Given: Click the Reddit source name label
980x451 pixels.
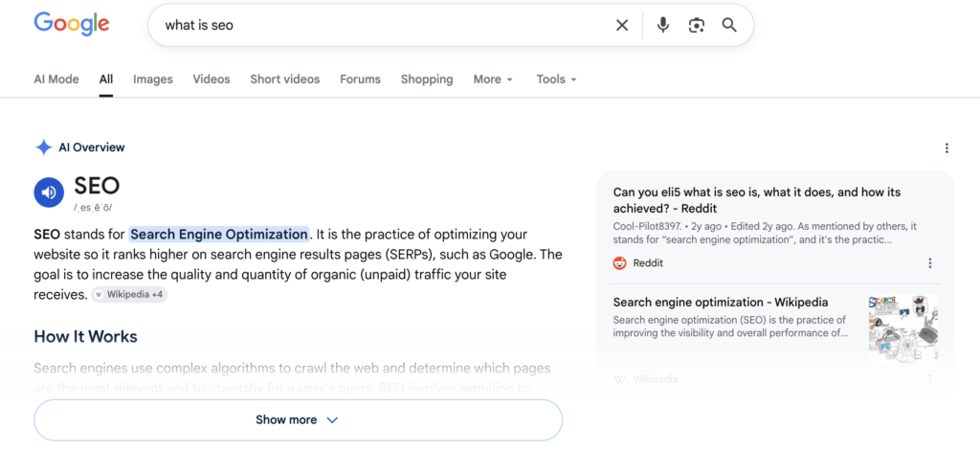Looking at the screenshot, I should (648, 263).
